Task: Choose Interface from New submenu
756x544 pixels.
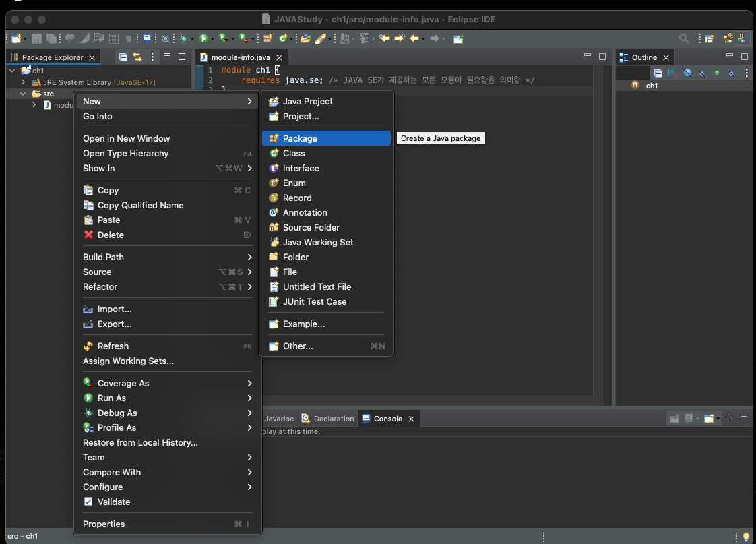Action: 326,169
